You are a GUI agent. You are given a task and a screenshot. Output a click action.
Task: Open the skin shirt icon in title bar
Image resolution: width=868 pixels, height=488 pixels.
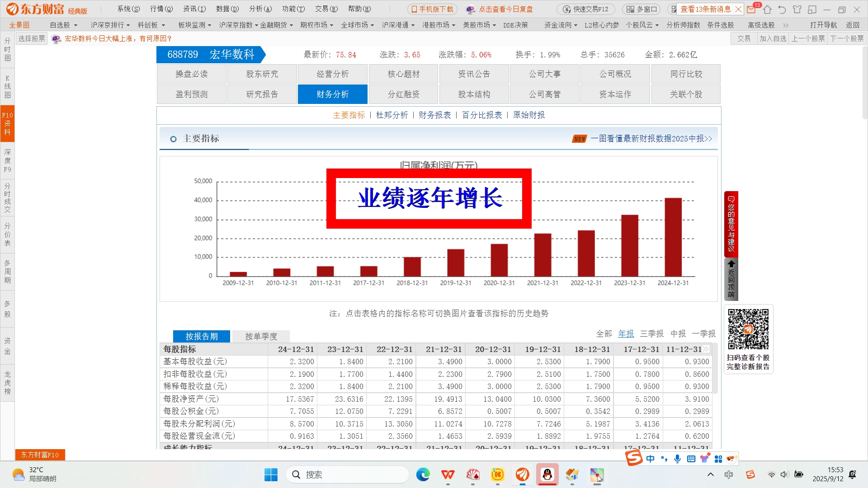pyautogui.click(x=797, y=9)
